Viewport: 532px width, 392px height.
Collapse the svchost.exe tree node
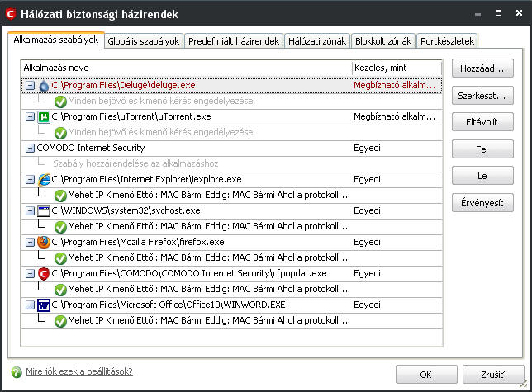[x=31, y=211]
